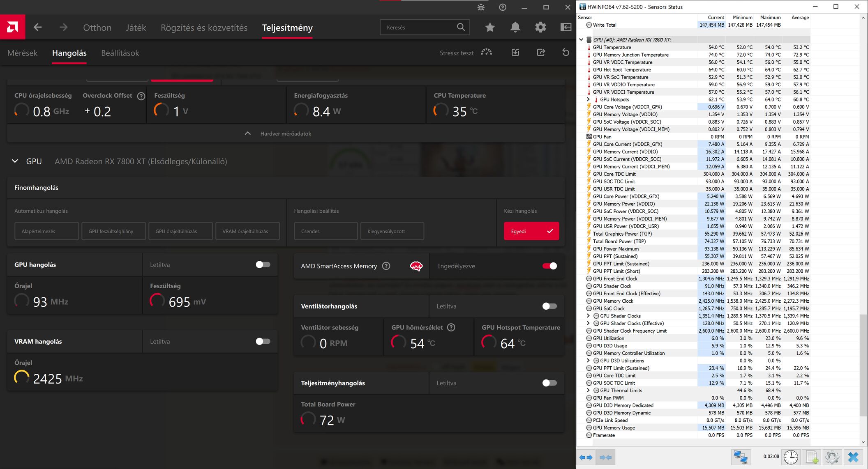Screen dimensions: 868x469
Task: Enable the GPU hangolás toggle
Action: coord(263,264)
